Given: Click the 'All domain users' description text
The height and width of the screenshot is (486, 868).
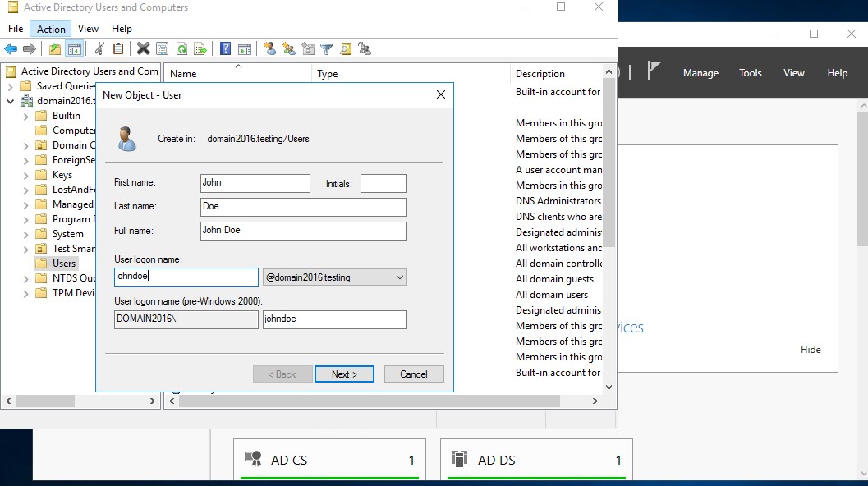Looking at the screenshot, I should click(552, 295).
